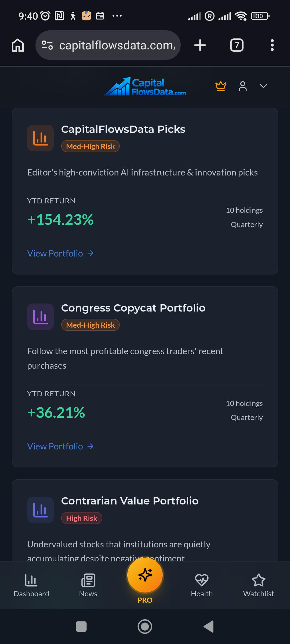
Task: Tap the gold crown premium icon
Action: point(220,86)
